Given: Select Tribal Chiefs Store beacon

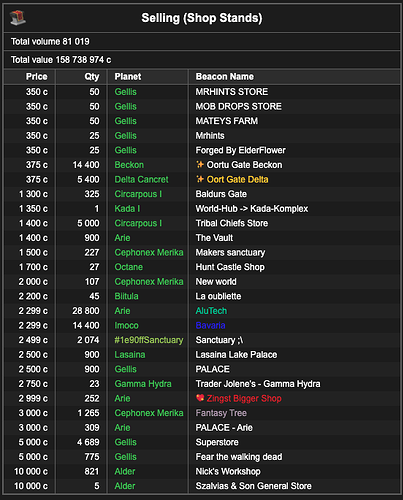Looking at the screenshot, I should pyautogui.click(x=232, y=223).
